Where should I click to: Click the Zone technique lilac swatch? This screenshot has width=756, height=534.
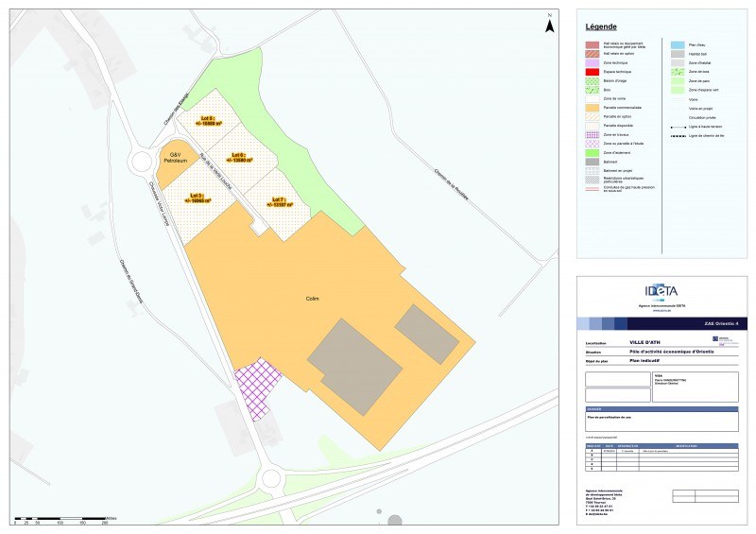(593, 63)
